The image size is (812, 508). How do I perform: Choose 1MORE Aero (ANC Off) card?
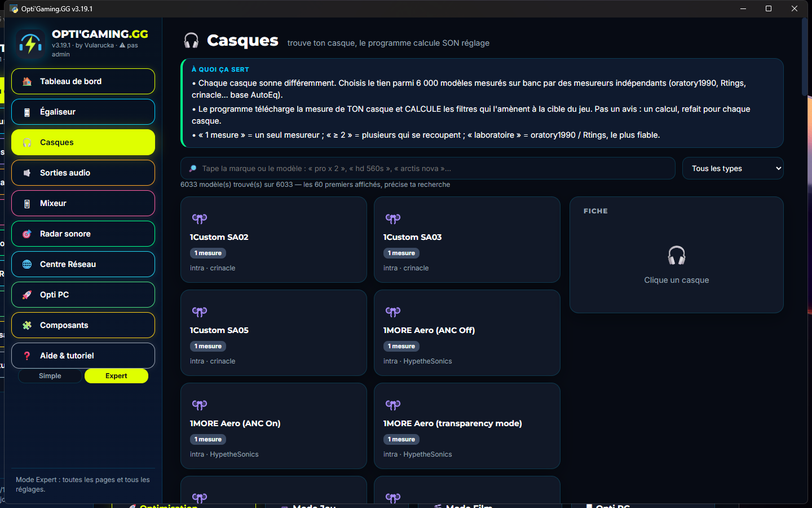click(467, 332)
